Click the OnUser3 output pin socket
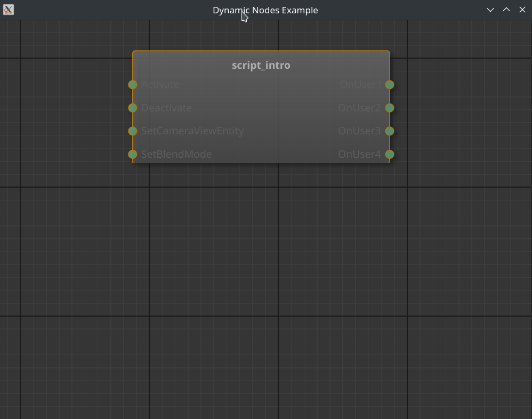Viewport: 532px width, 419px height. click(390, 131)
